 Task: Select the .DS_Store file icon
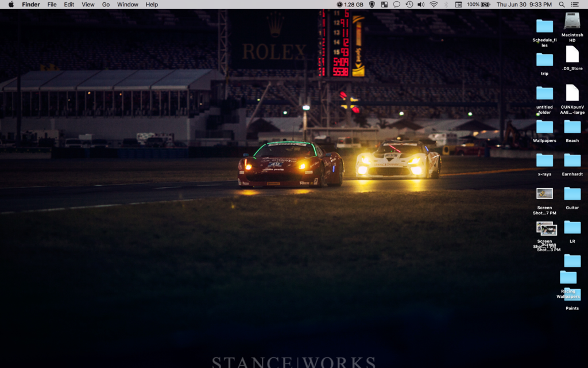[572, 55]
